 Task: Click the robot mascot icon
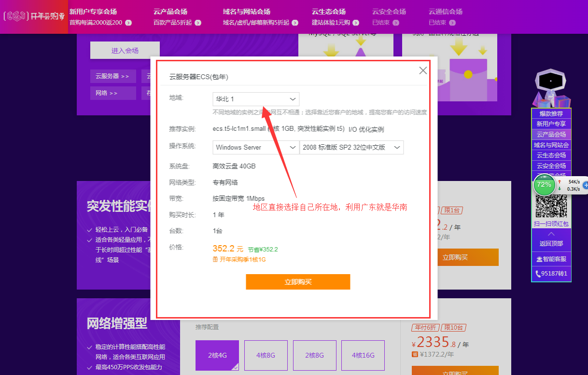(x=551, y=88)
